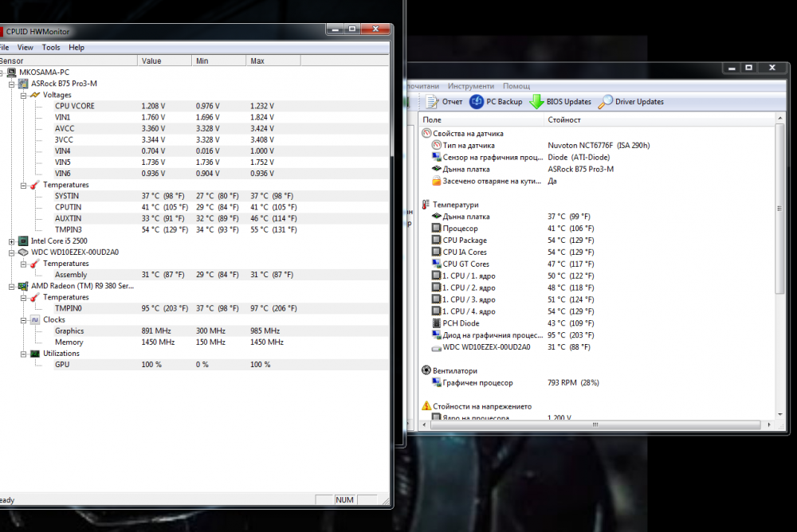This screenshot has height=532, width=797.
Task: Open the Help menu in HWMonitor
Action: tap(77, 47)
